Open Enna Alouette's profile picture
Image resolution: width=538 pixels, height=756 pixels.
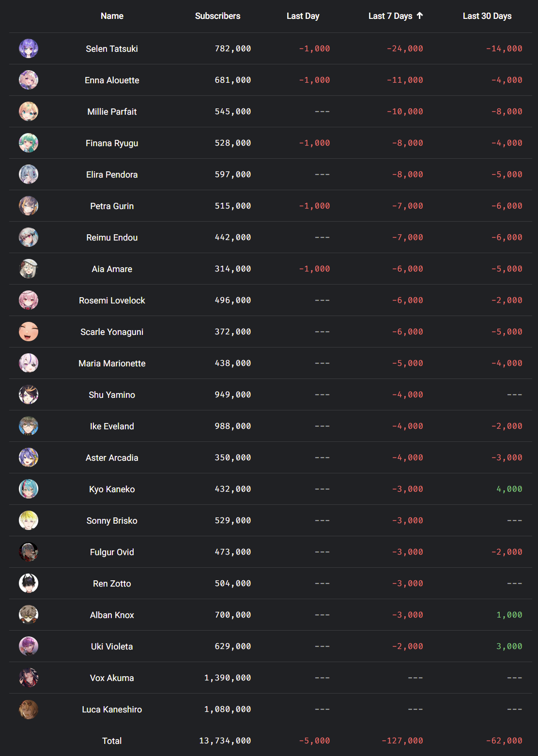pos(29,80)
